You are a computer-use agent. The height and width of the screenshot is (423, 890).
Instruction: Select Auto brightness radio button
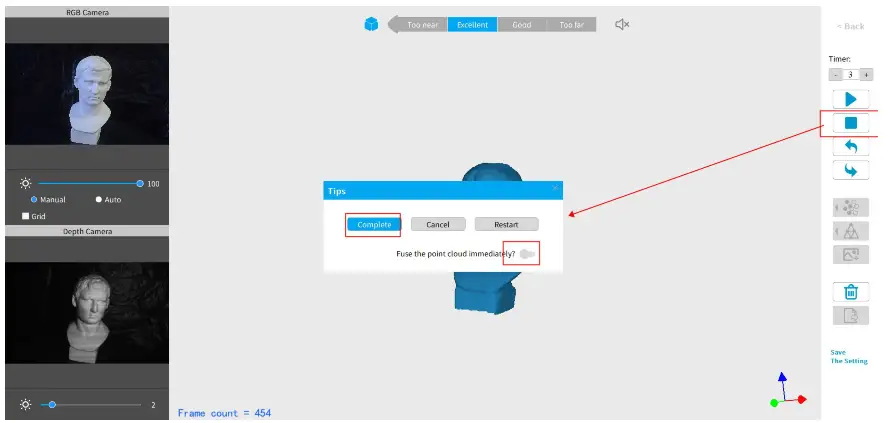(x=99, y=200)
